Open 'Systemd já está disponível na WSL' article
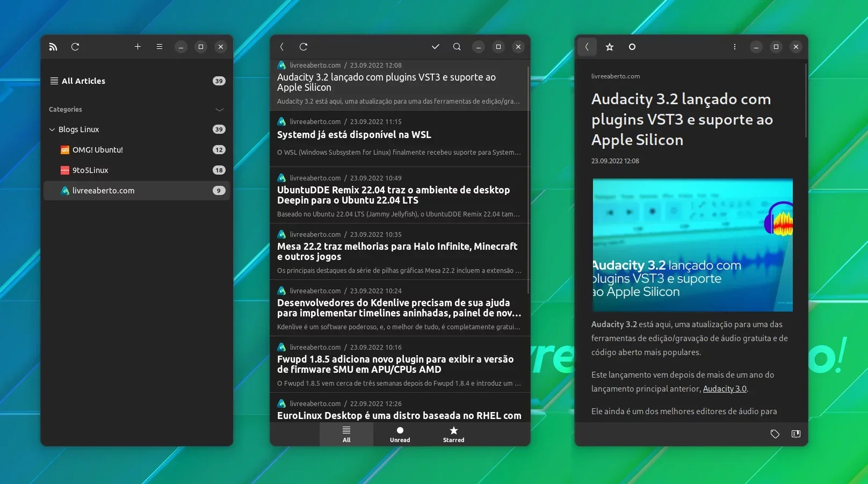This screenshot has width=868, height=484. click(x=399, y=139)
